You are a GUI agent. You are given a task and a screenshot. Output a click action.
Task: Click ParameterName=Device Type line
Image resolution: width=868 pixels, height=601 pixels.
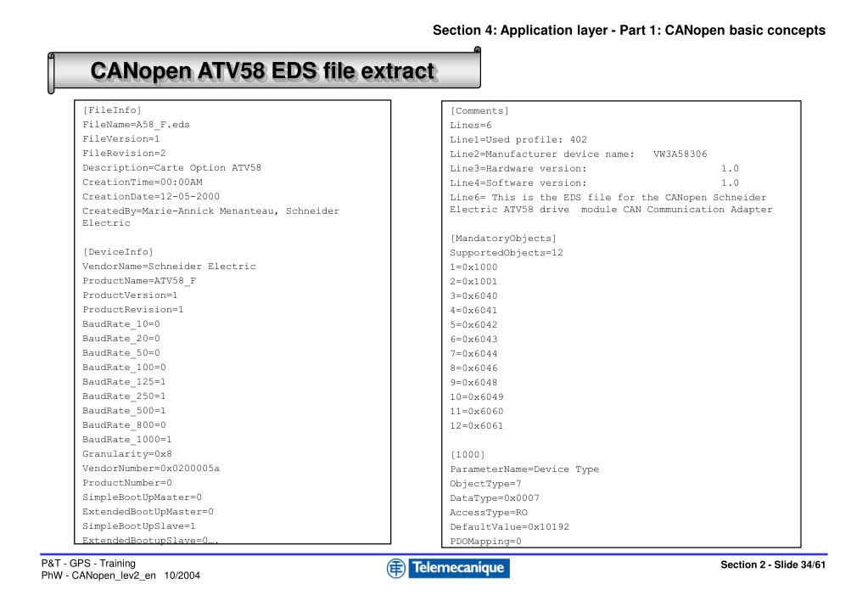[x=524, y=469]
